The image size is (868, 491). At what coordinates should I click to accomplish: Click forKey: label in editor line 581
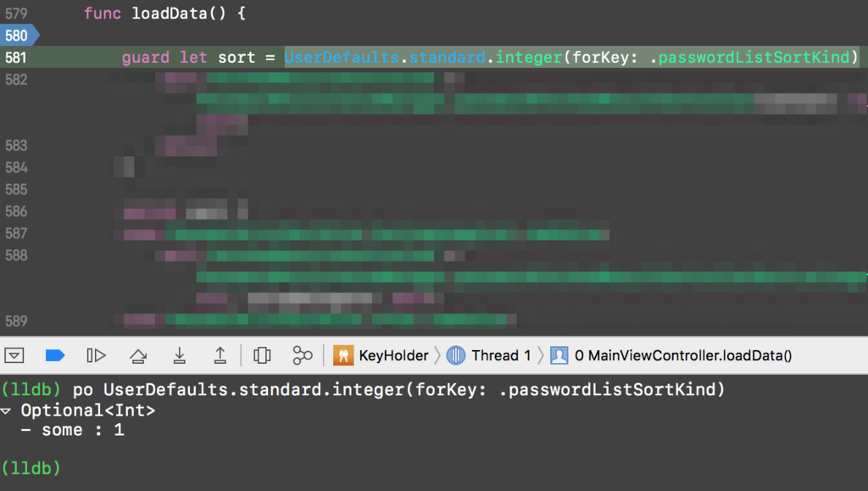(x=605, y=58)
